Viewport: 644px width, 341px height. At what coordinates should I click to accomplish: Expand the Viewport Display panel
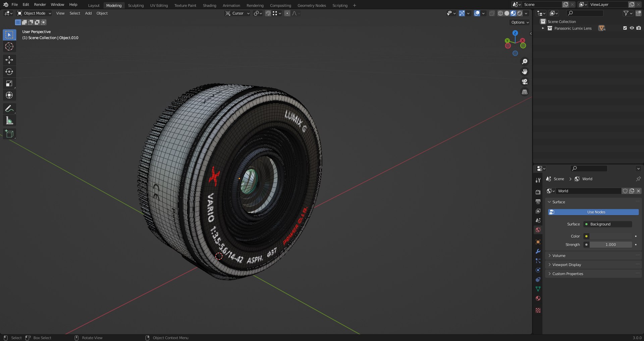(x=593, y=265)
